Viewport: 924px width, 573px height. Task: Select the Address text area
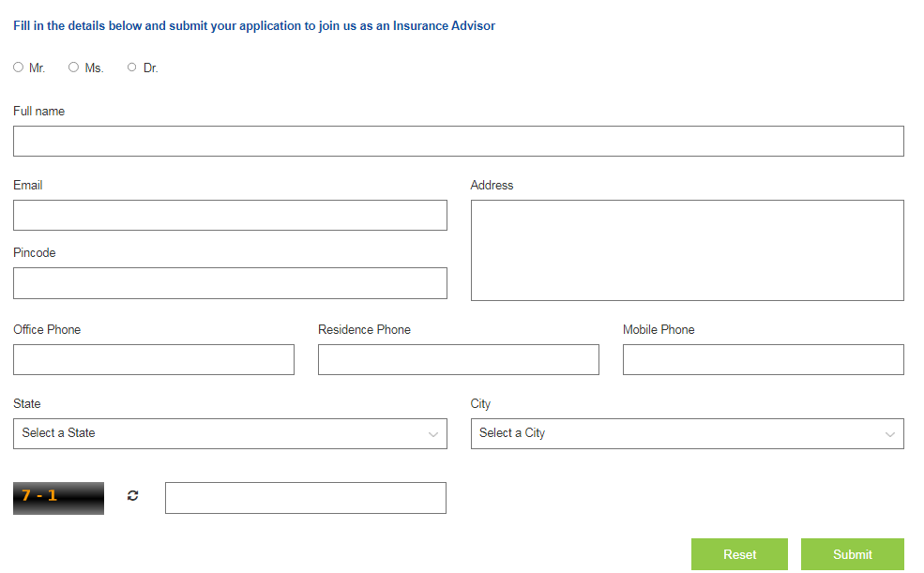click(687, 250)
